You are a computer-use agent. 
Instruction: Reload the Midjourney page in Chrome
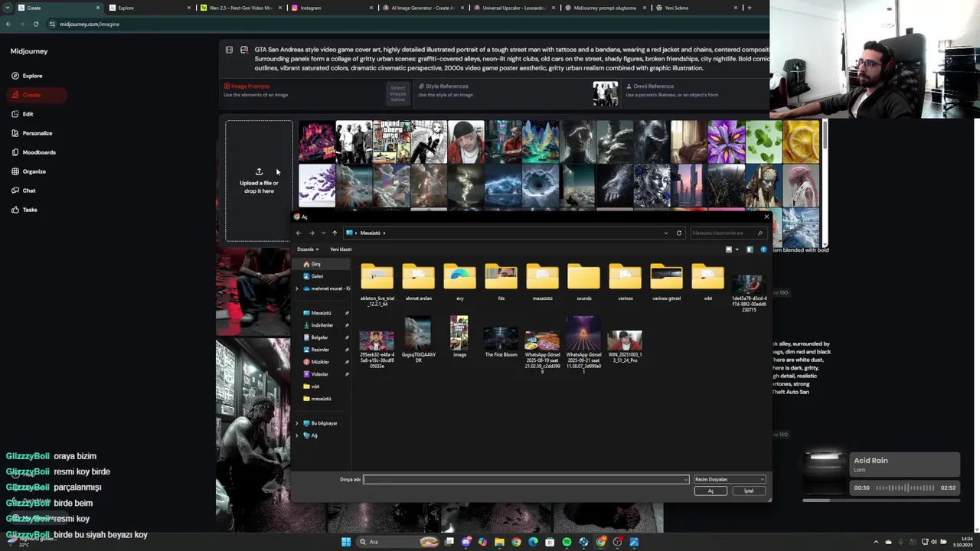pos(36,24)
